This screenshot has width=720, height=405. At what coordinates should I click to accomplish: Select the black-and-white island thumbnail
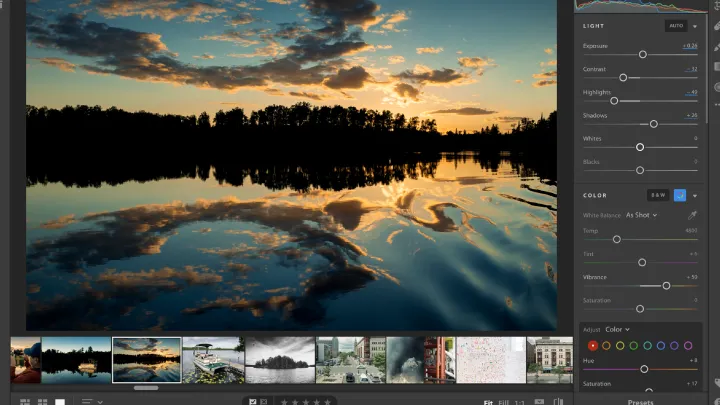tap(280, 359)
